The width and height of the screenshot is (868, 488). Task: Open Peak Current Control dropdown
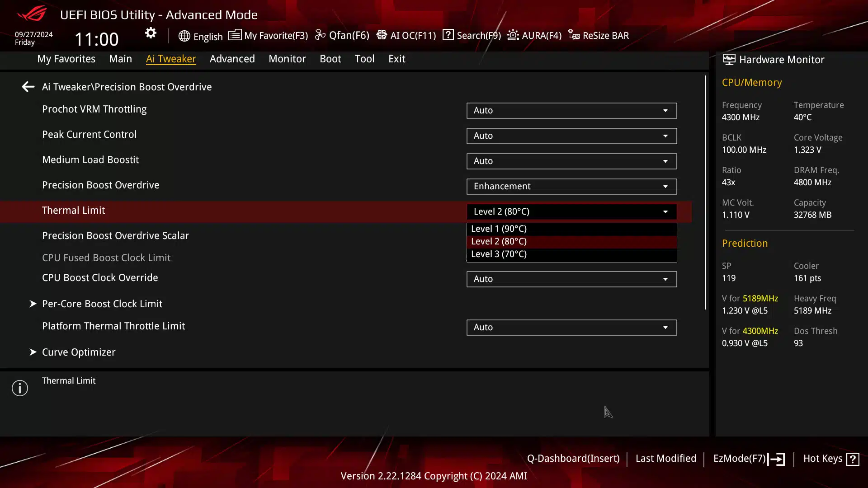pyautogui.click(x=571, y=136)
